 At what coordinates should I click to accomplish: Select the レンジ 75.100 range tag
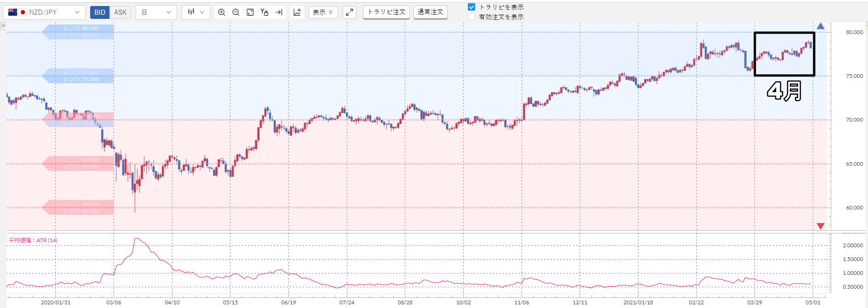81,79
